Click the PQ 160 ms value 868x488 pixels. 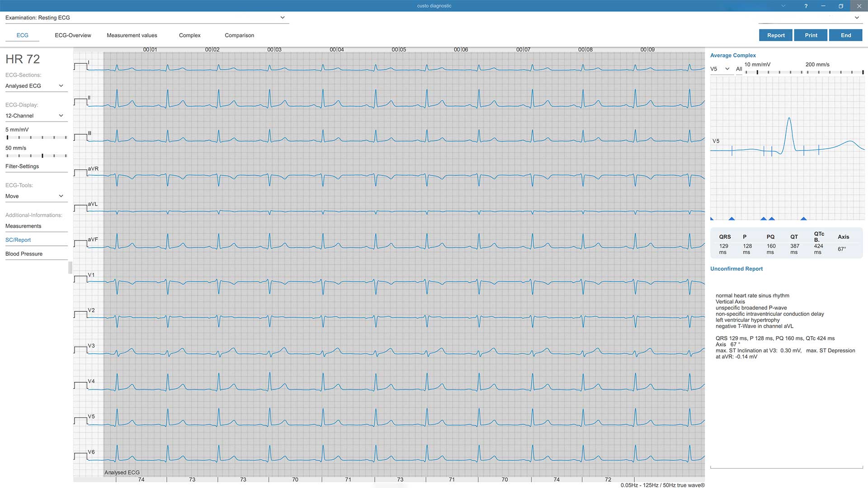click(x=771, y=249)
